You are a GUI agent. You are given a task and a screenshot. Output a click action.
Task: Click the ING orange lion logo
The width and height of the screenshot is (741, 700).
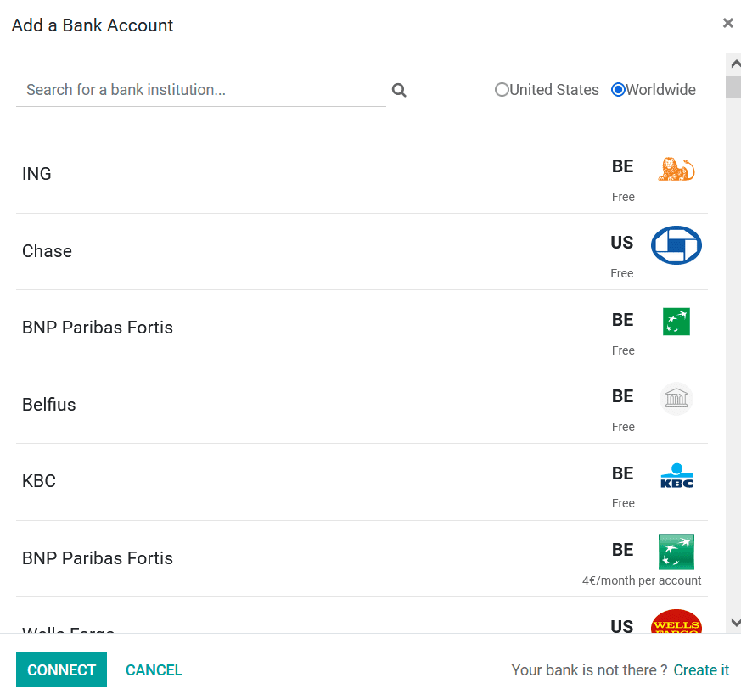pos(676,169)
